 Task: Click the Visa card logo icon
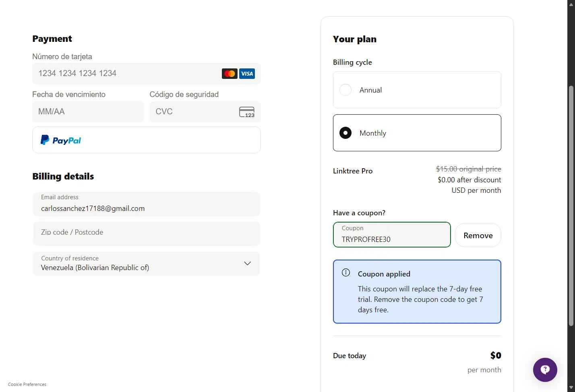tap(247, 74)
